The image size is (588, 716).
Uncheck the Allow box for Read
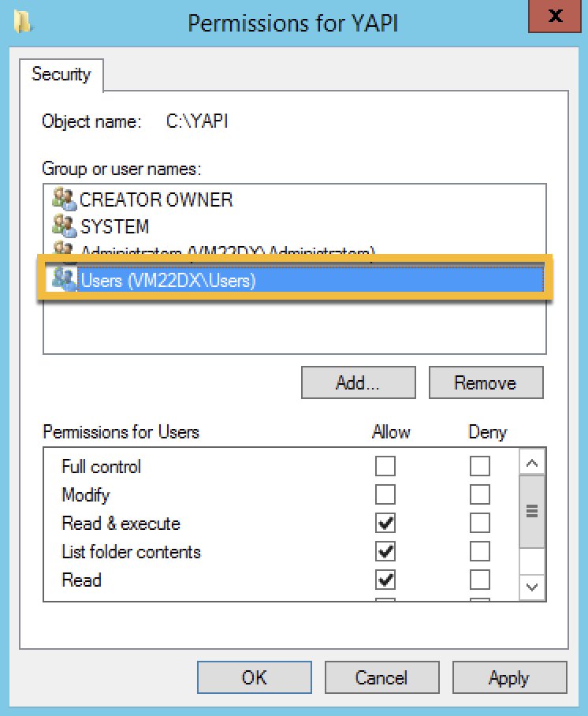point(385,580)
